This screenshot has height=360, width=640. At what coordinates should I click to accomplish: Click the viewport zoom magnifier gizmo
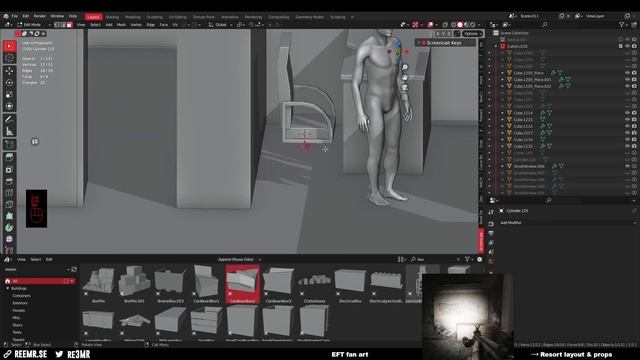coord(404,67)
